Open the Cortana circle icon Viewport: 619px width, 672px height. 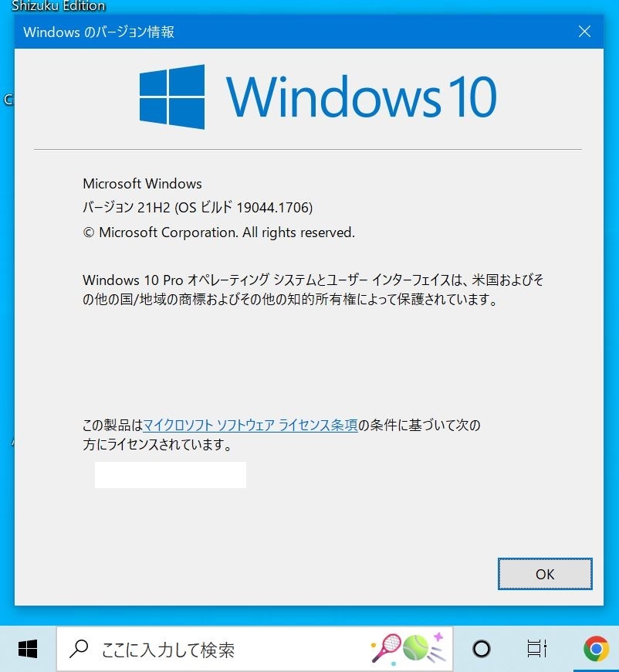(481, 649)
